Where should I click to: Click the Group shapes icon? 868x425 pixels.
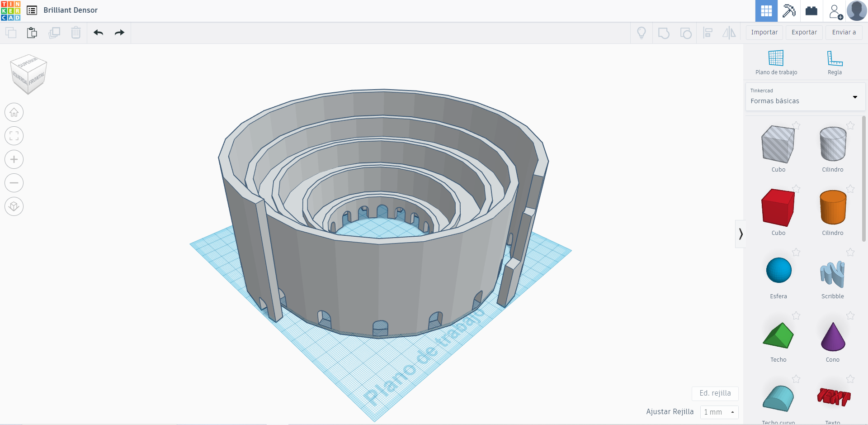(x=664, y=33)
